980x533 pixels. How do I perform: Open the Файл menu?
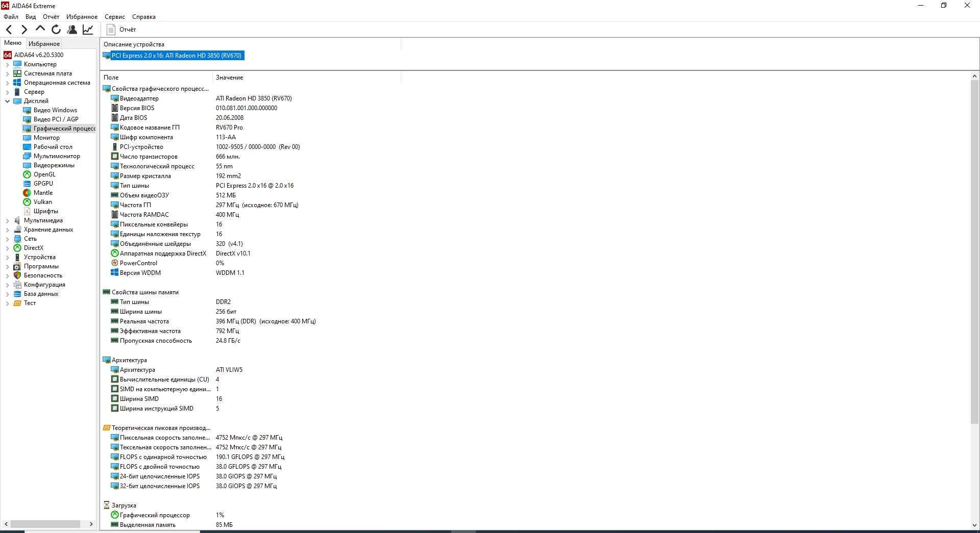pos(11,17)
